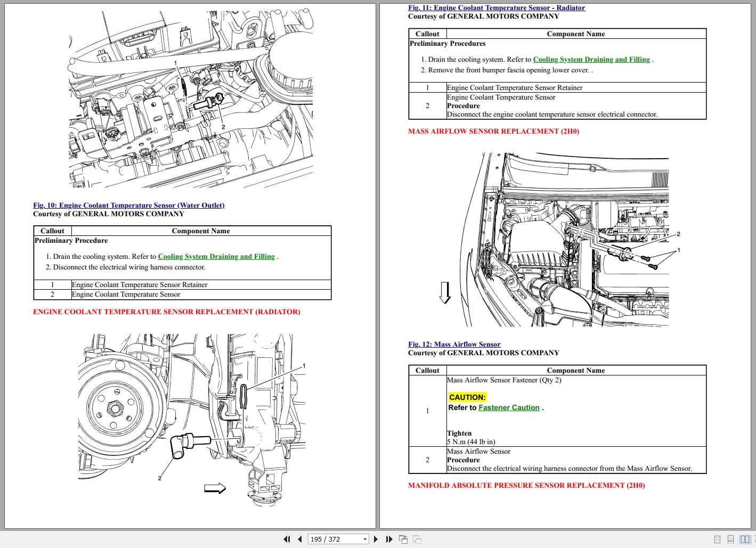The image size is (756, 548).
Task: Select the continuous facing pages layout icon
Action: (x=754, y=539)
